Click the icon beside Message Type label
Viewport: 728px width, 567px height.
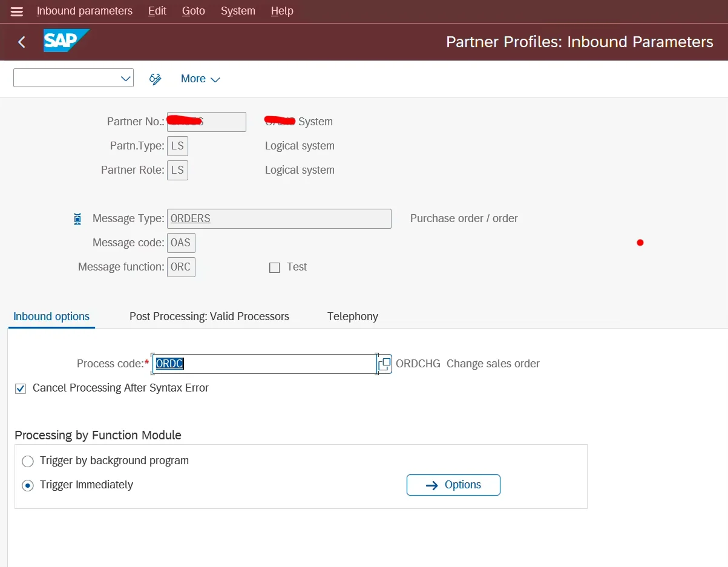pyautogui.click(x=77, y=219)
